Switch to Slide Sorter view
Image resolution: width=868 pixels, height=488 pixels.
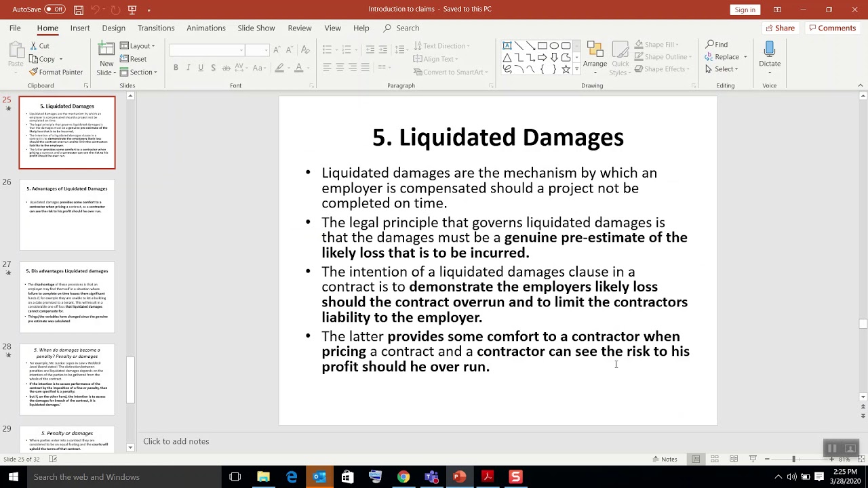tap(715, 459)
